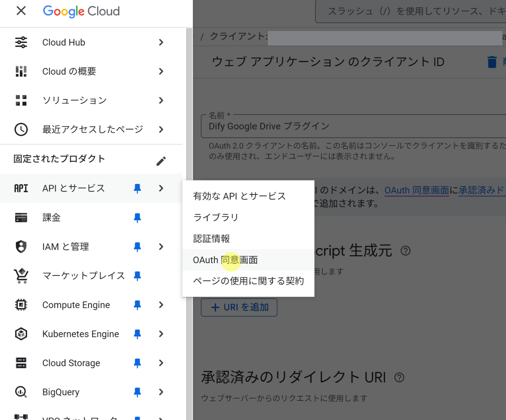This screenshot has height=420, width=506.
Task: Click the Cloud の概要 icon
Action: [x=21, y=71]
